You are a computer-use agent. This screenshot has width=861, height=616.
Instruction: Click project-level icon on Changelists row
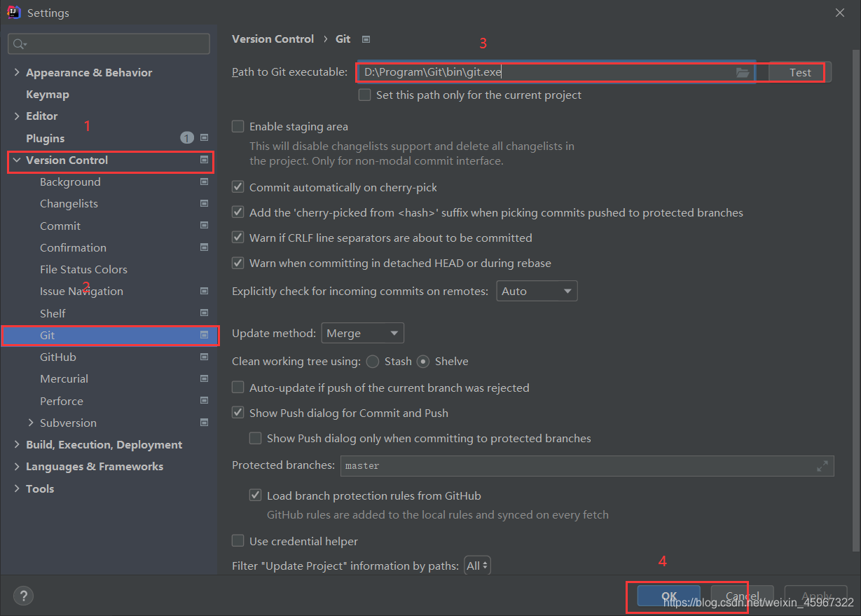point(205,203)
